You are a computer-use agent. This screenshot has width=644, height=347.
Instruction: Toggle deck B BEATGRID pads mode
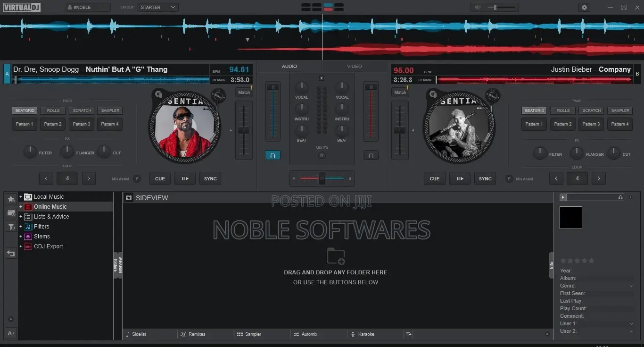[534, 110]
